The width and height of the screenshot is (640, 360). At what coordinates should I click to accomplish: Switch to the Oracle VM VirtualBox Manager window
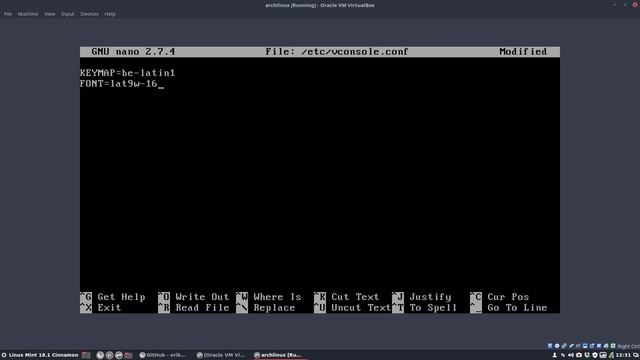click(x=221, y=355)
